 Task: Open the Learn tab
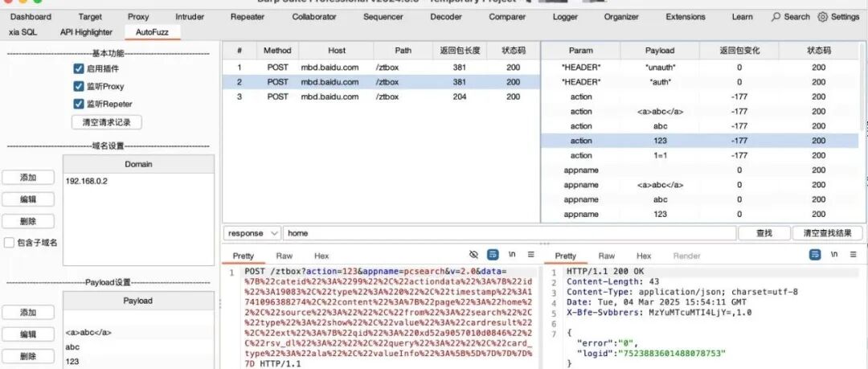point(742,17)
